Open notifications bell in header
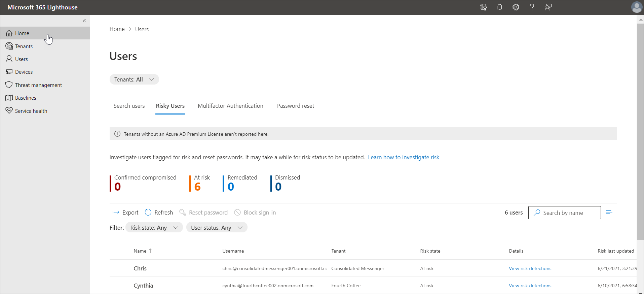This screenshot has width=644, height=294. (x=500, y=7)
